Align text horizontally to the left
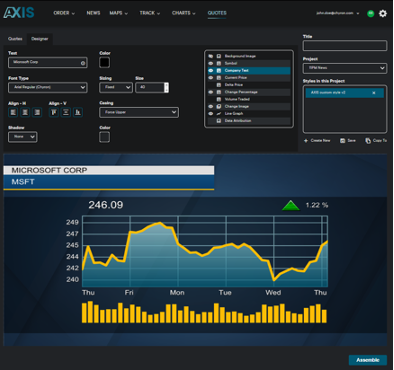394x370 pixels. (13, 112)
